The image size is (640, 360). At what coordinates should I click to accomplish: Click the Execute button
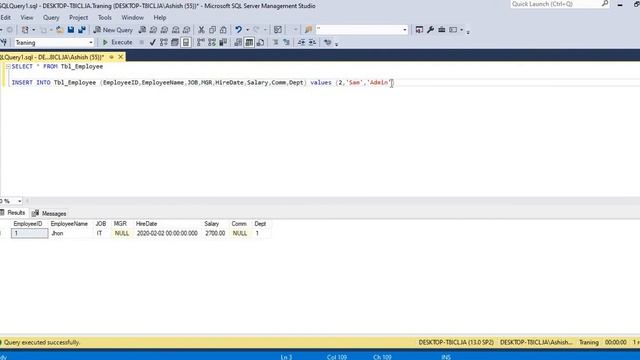point(118,42)
